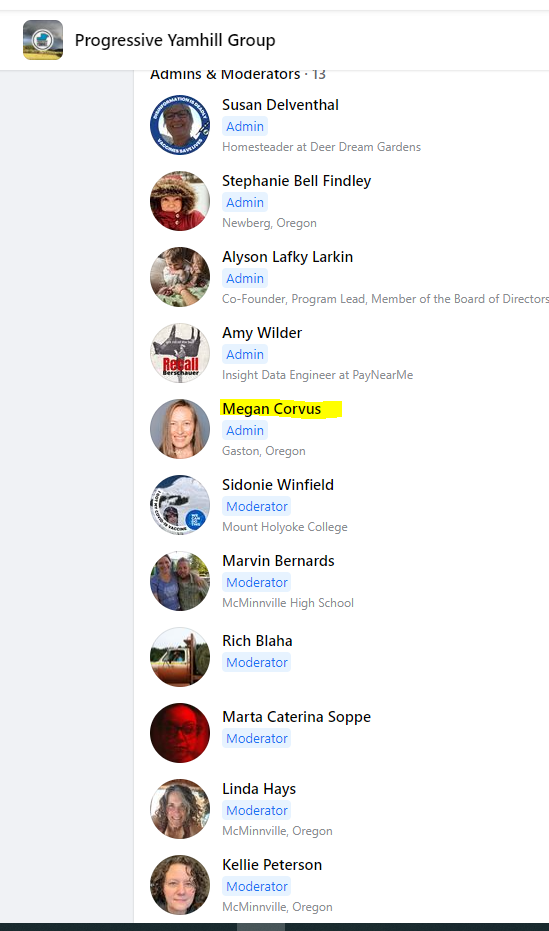Open Marta Caterina Soppe's red avatar
Screen dimensions: 549x931
pyautogui.click(x=180, y=733)
